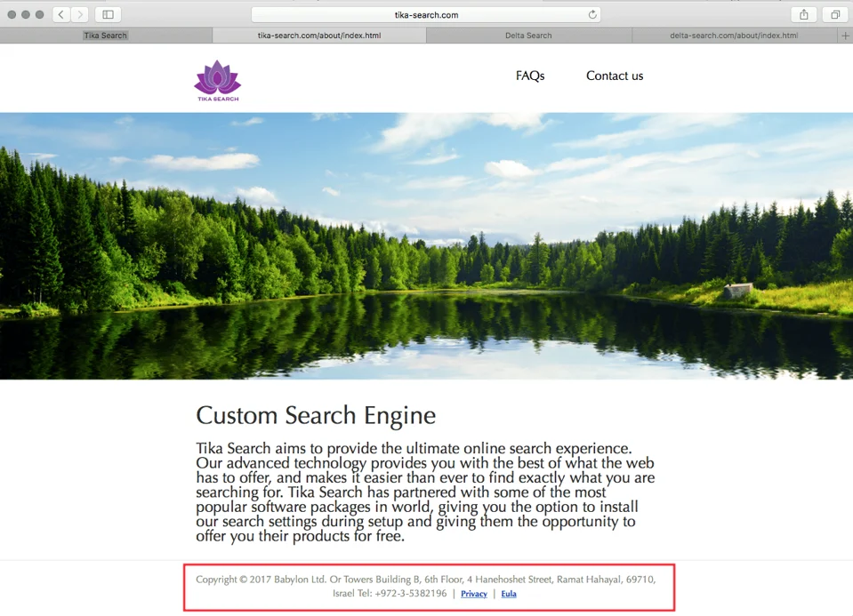The width and height of the screenshot is (853, 616).
Task: Open the Privacy link in footer
Action: [x=474, y=594]
